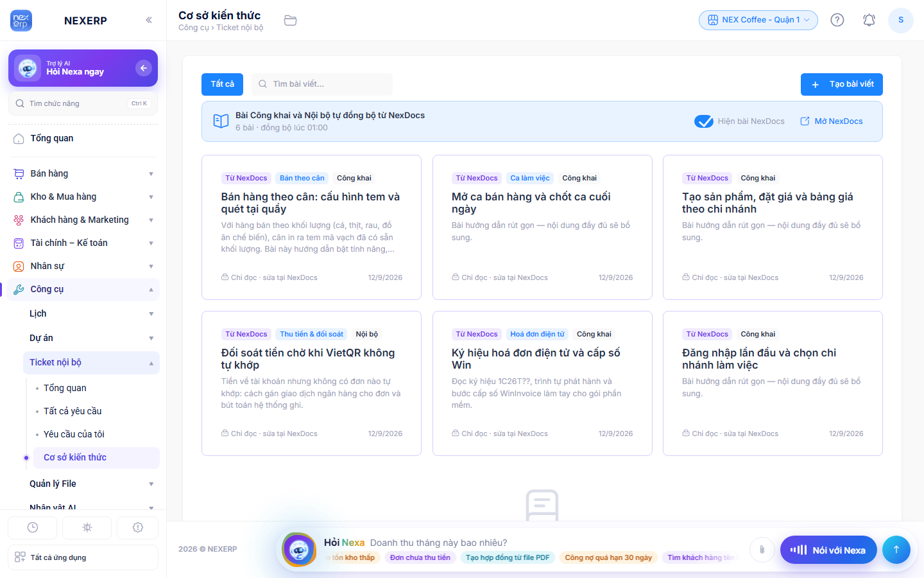Viewport: 924px width, 578px height.
Task: Open the Mở NexDocs link
Action: click(832, 121)
